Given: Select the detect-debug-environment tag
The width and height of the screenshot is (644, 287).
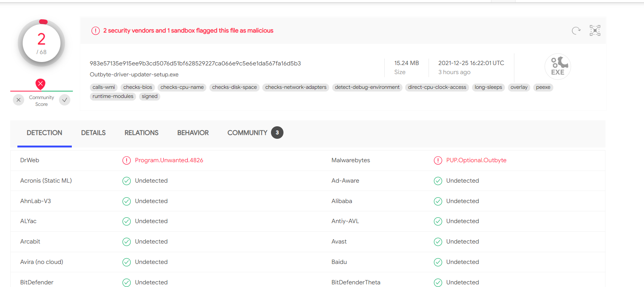Looking at the screenshot, I should click(x=367, y=87).
